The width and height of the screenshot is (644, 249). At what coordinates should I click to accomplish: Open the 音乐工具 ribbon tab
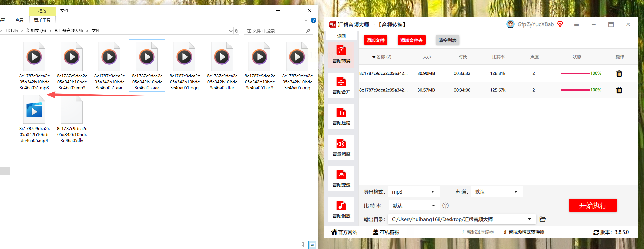click(x=42, y=20)
